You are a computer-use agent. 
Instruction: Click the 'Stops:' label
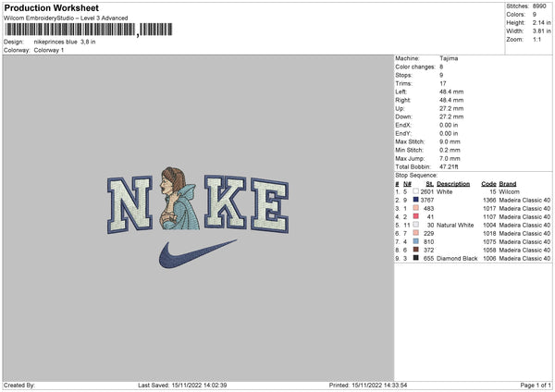tap(404, 76)
